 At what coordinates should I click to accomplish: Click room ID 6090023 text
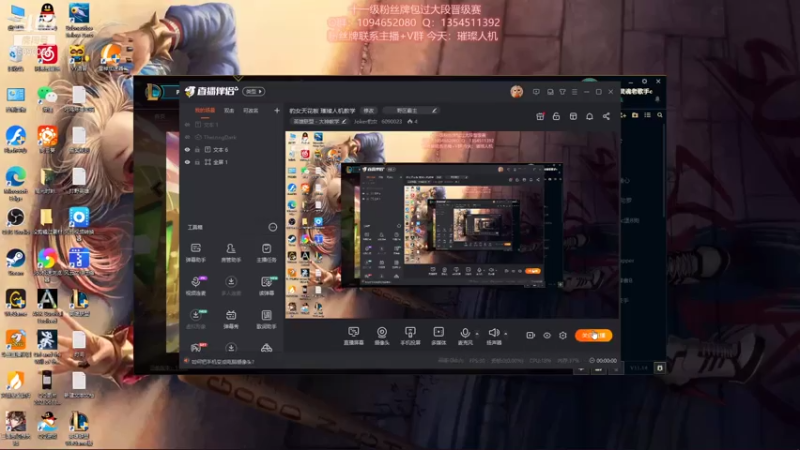point(392,121)
